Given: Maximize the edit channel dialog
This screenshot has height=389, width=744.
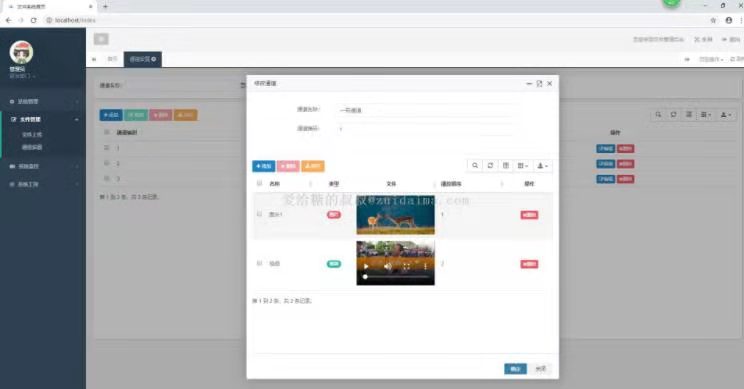Looking at the screenshot, I should click(x=539, y=83).
